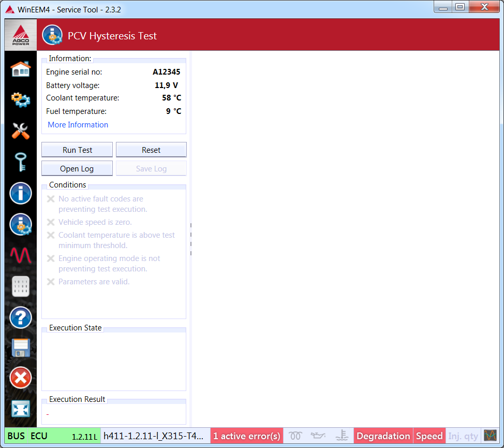Open the wrench and screwdriver tools icon
504x448 pixels.
point(21,131)
